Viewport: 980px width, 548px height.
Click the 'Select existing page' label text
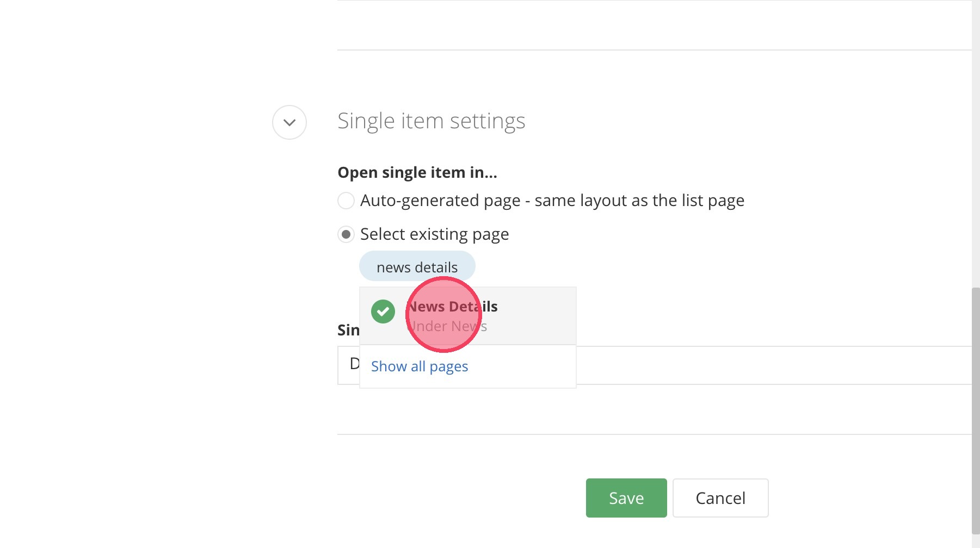tap(434, 234)
